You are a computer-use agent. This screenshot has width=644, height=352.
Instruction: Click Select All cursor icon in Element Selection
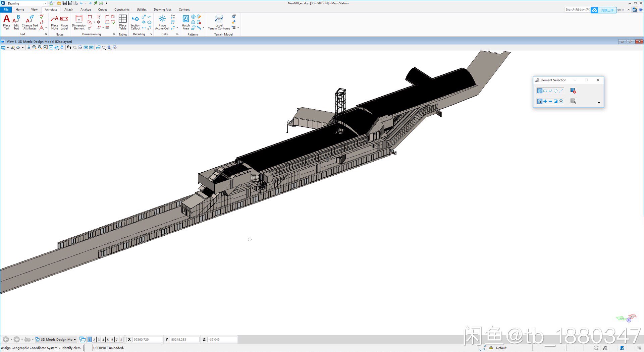coord(573,101)
